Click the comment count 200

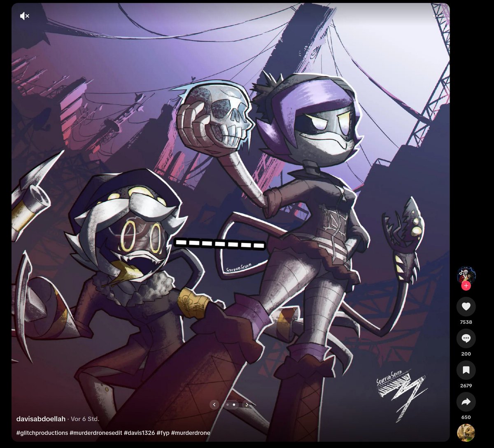(466, 354)
